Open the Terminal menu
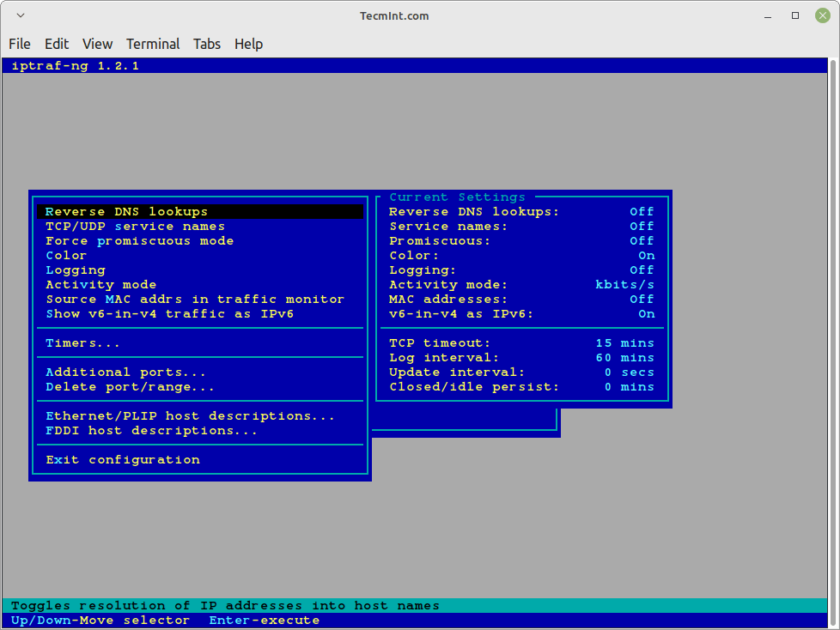The image size is (840, 630). (x=153, y=44)
